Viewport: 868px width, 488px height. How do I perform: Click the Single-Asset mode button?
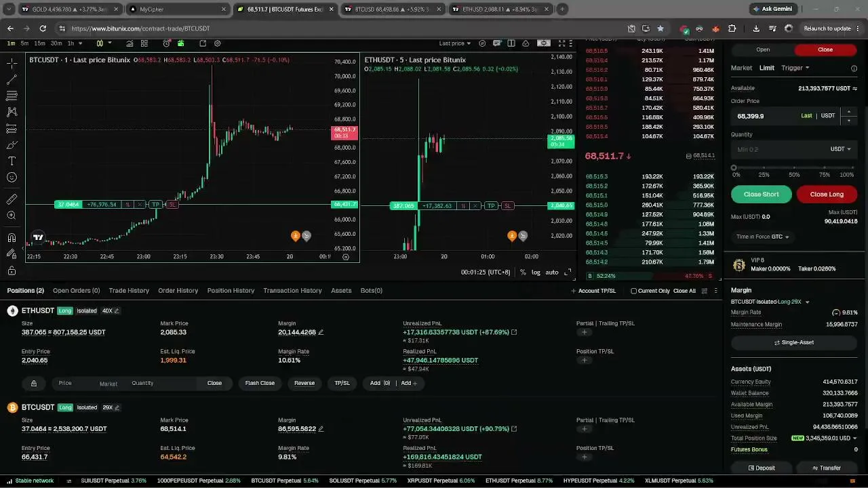[794, 342]
